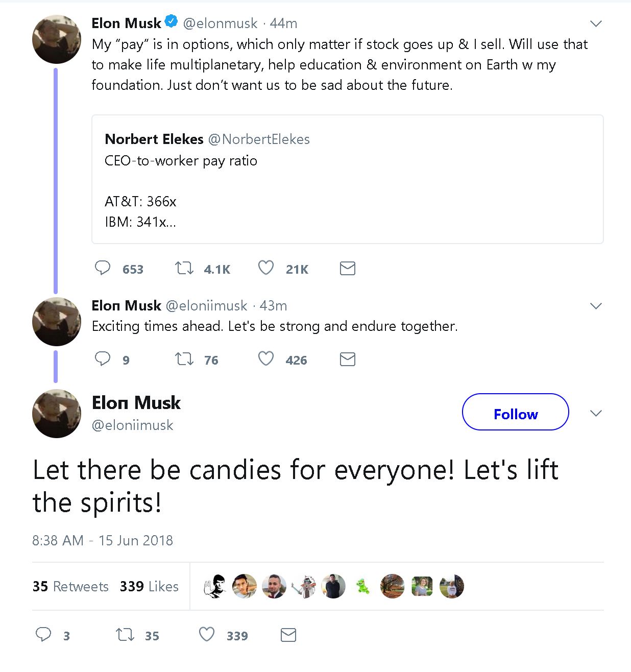The height and width of the screenshot is (672, 631).
Task: Reply to Elon Musk's pay options tweet
Action: 103,268
